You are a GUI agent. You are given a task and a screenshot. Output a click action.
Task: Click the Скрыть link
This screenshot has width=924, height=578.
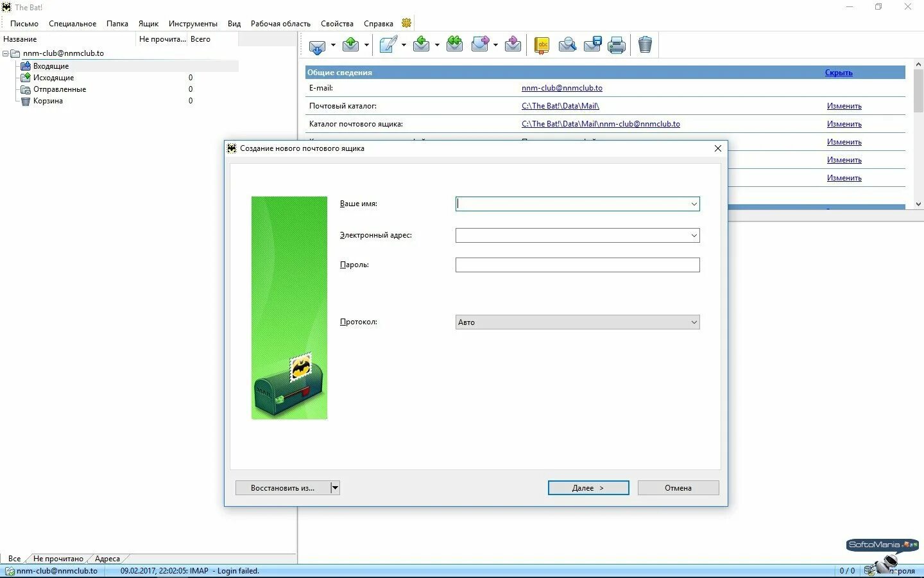[x=839, y=73]
